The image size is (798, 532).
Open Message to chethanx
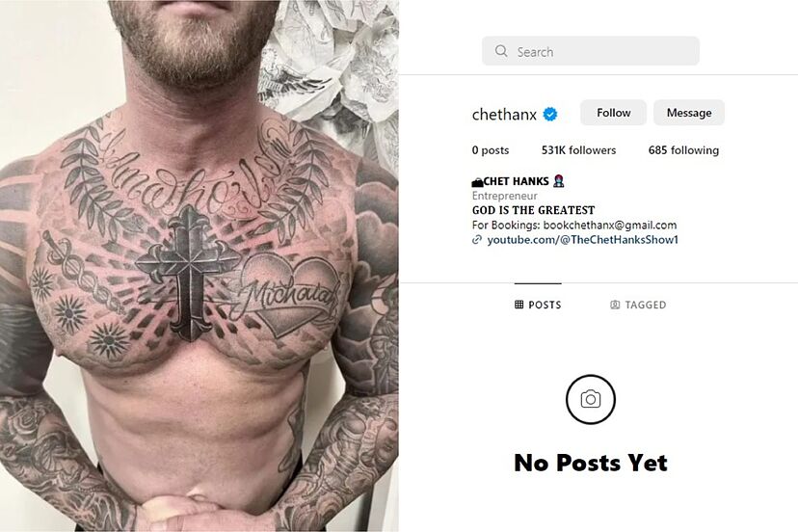pos(689,113)
